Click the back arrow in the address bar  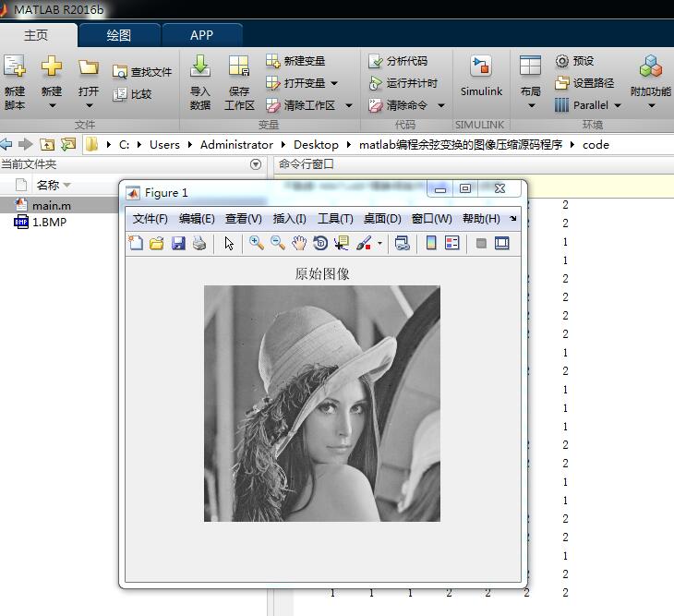(x=6, y=144)
